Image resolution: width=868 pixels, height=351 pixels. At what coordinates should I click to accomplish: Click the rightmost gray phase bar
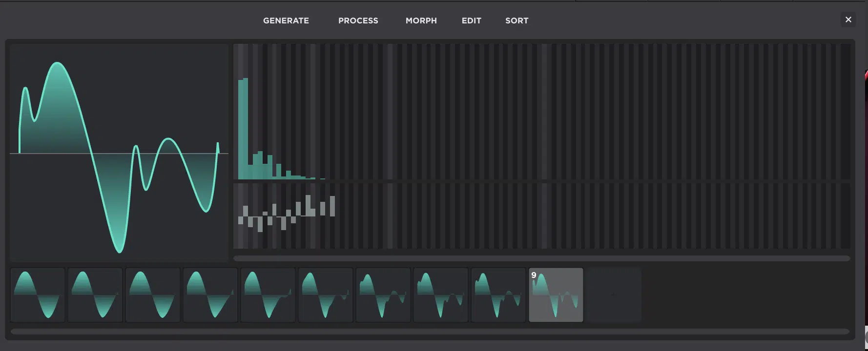[x=332, y=206]
